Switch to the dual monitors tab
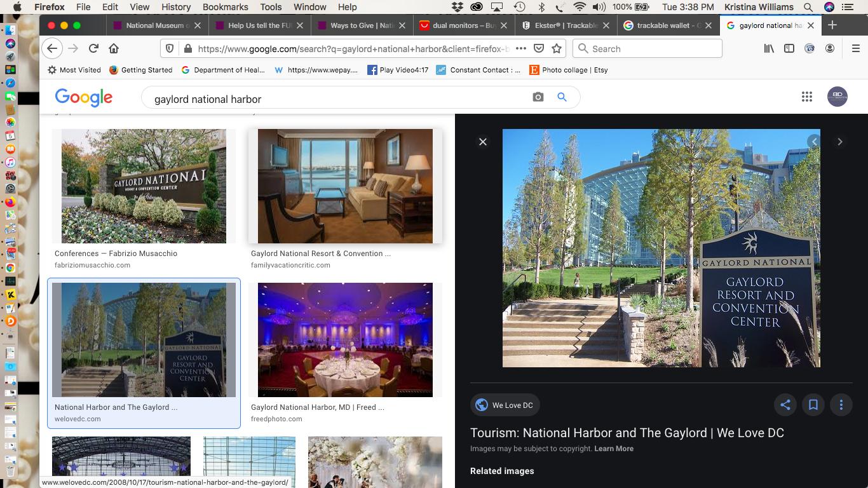The image size is (868, 488). [x=463, y=25]
